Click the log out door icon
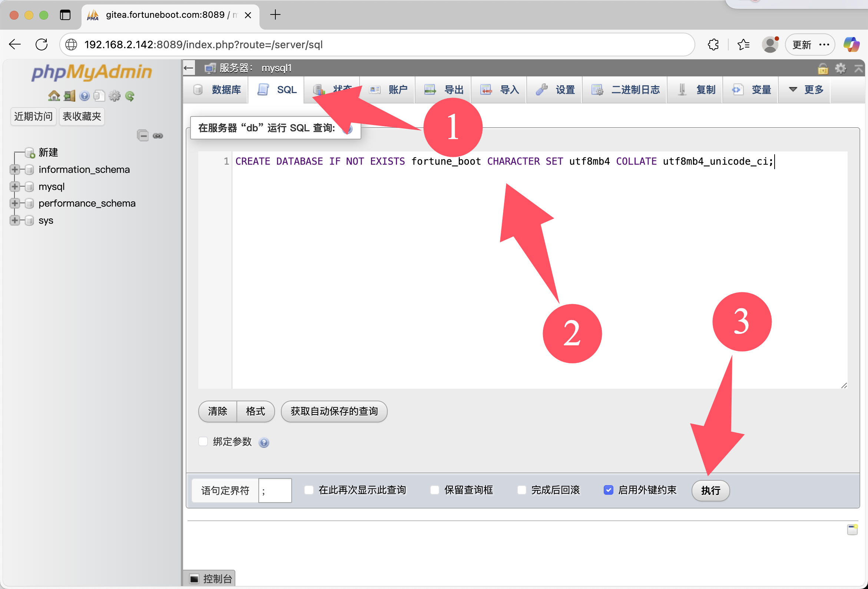The image size is (868, 589). 69,96
